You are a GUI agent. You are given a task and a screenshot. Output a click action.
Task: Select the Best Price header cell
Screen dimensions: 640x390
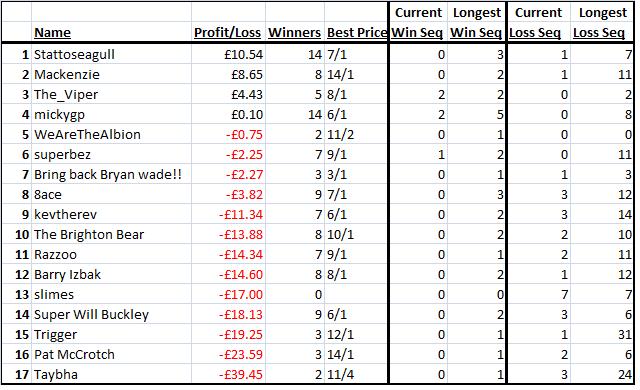357,32
